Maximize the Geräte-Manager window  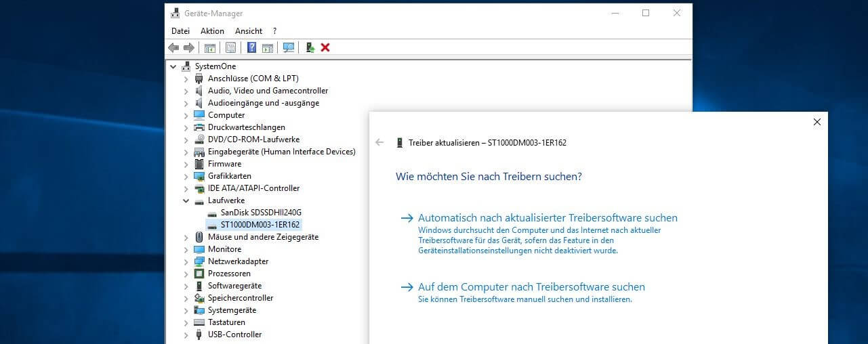(646, 13)
